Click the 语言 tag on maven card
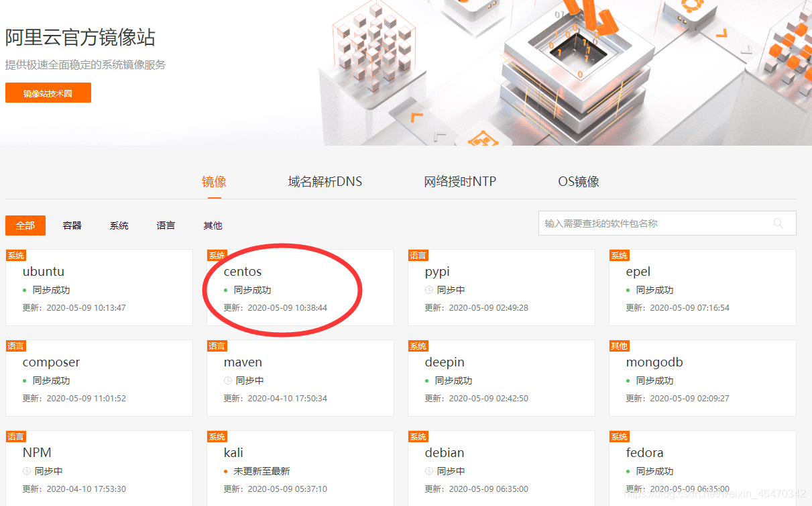 click(217, 346)
